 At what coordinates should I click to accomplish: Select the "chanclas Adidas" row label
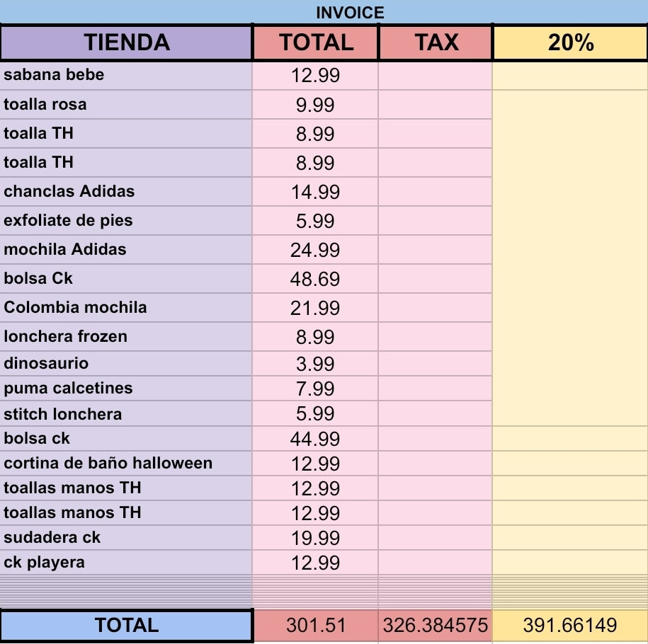click(126, 192)
